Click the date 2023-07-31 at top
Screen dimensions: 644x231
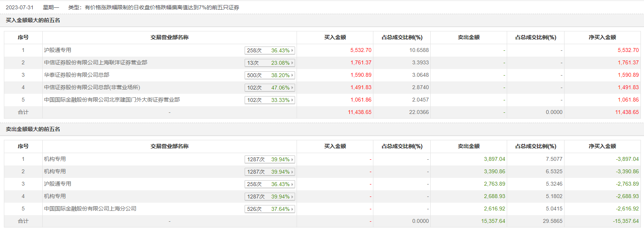coord(20,7)
